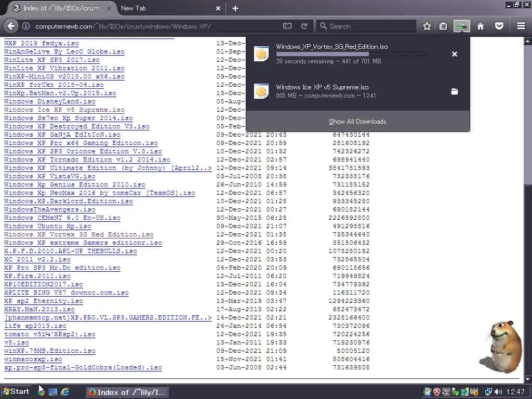Image resolution: width=532 pixels, height=399 pixels.
Task: Open the network connection tray icon
Action: pyautogui.click(x=488, y=392)
